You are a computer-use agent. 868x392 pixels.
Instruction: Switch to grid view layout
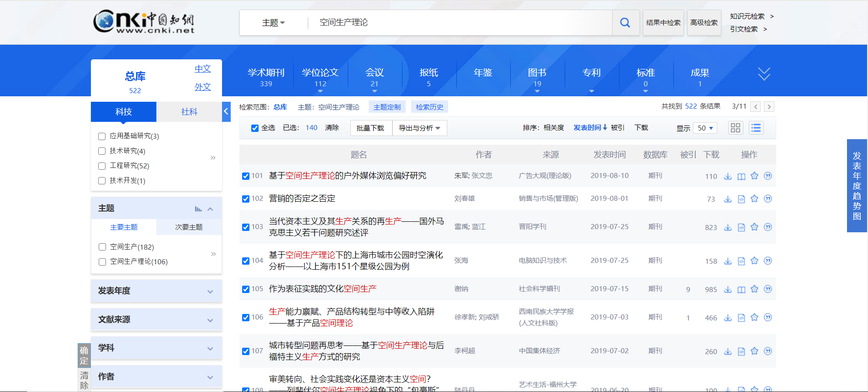click(736, 128)
